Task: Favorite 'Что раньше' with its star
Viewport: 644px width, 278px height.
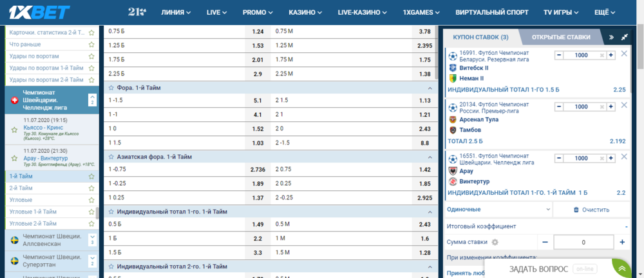Action: [x=91, y=45]
